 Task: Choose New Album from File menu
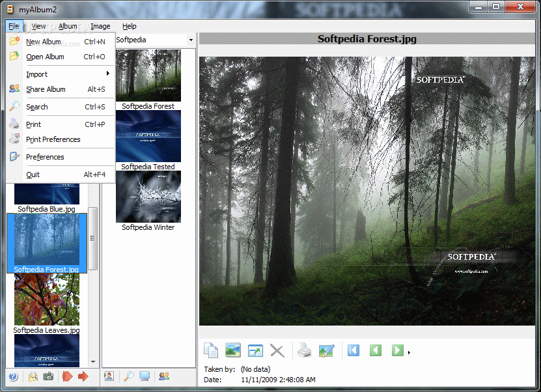coord(61,42)
